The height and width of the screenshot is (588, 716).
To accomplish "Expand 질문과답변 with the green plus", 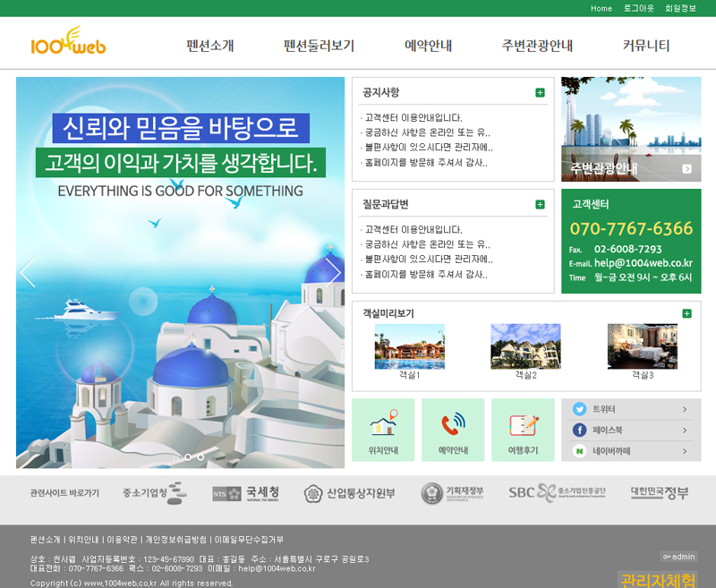I will [x=540, y=205].
